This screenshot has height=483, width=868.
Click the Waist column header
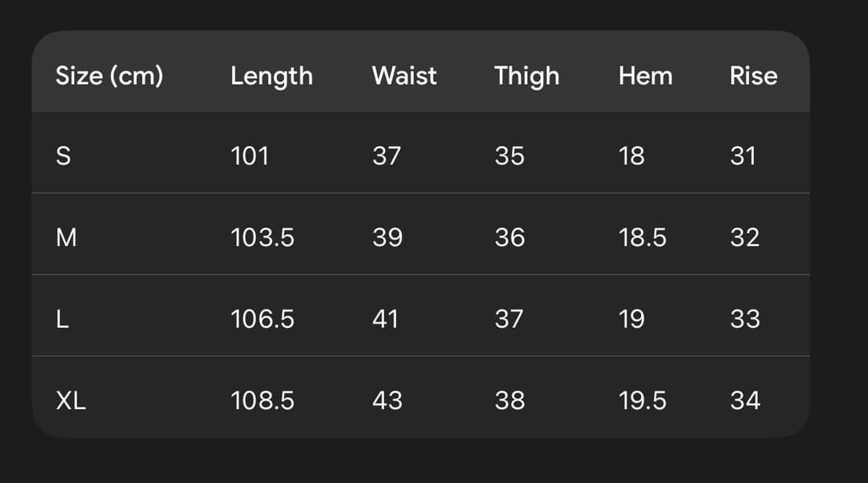pos(404,76)
